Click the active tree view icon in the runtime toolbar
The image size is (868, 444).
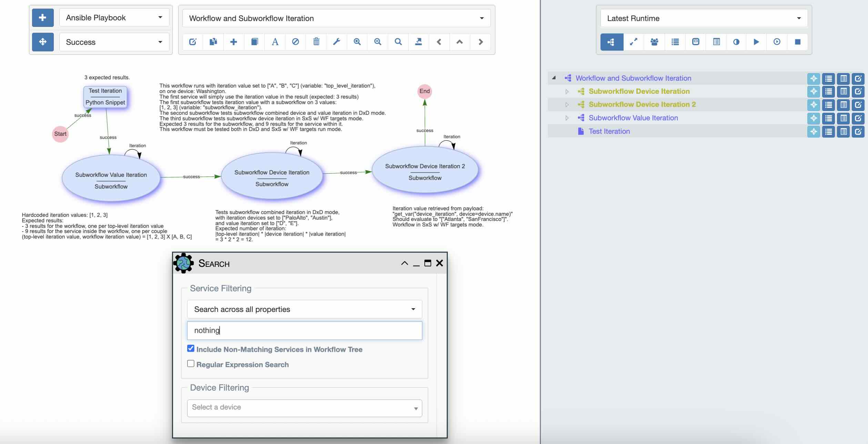(612, 42)
